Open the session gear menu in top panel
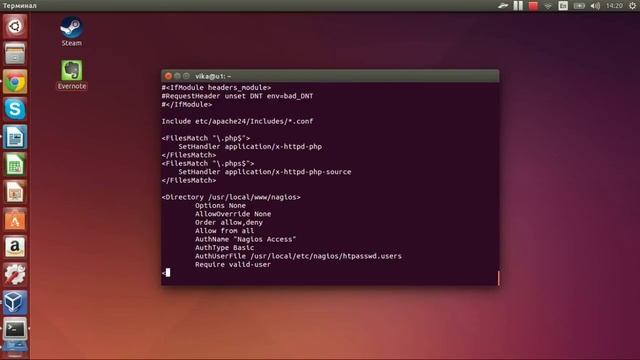This screenshot has height=360, width=640. click(633, 6)
